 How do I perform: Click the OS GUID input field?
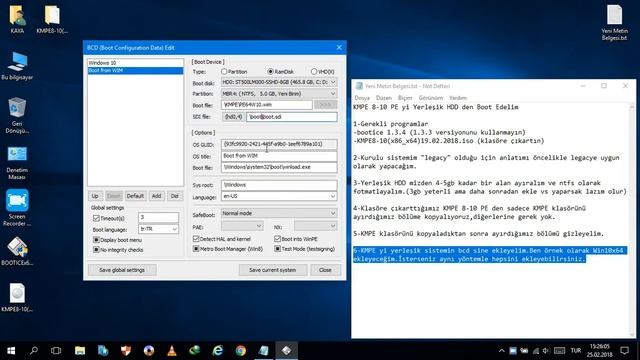pyautogui.click(x=279, y=144)
